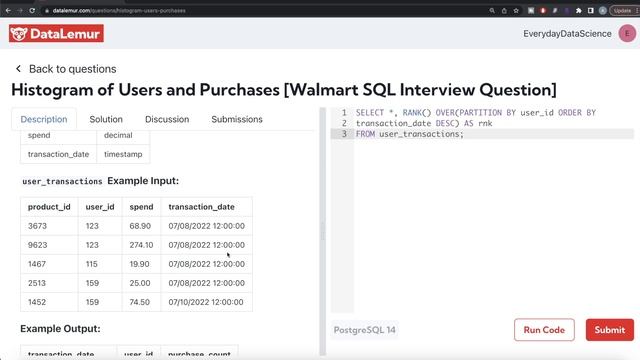The width and height of the screenshot is (640, 360).
Task: Click editor line 3 'FROM user_transactions;'
Action: [409, 134]
